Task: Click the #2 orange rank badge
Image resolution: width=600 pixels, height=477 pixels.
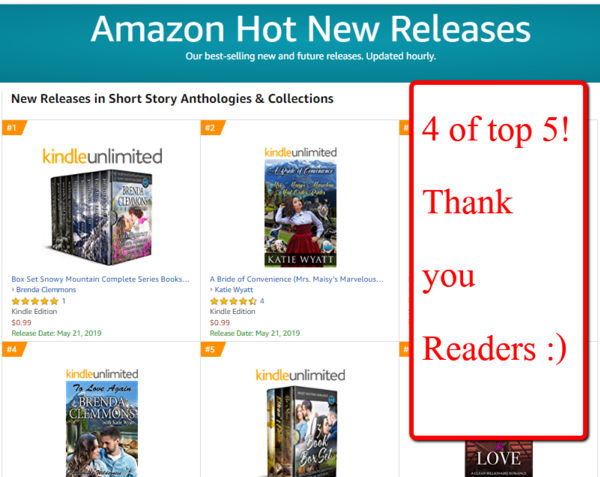Action: pos(212,127)
